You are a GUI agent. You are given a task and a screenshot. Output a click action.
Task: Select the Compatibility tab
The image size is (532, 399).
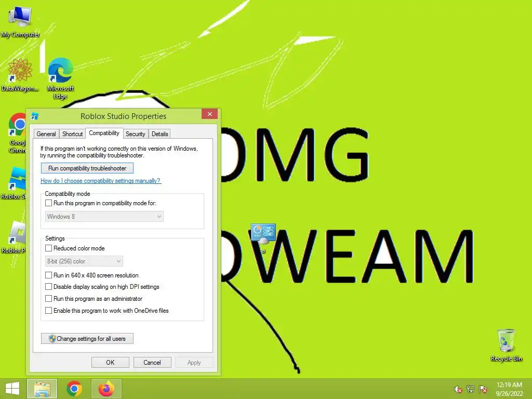click(x=104, y=133)
